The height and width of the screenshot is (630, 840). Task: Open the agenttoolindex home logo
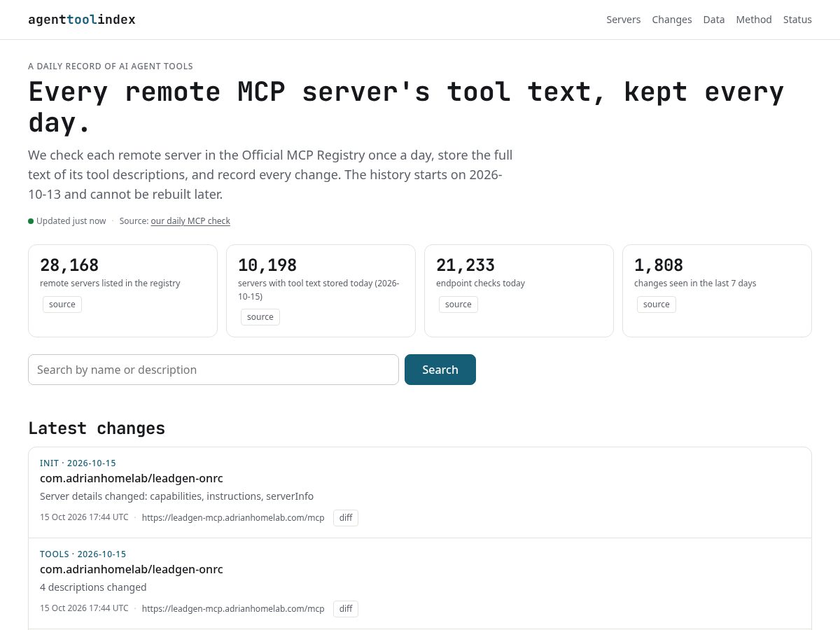coord(82,20)
